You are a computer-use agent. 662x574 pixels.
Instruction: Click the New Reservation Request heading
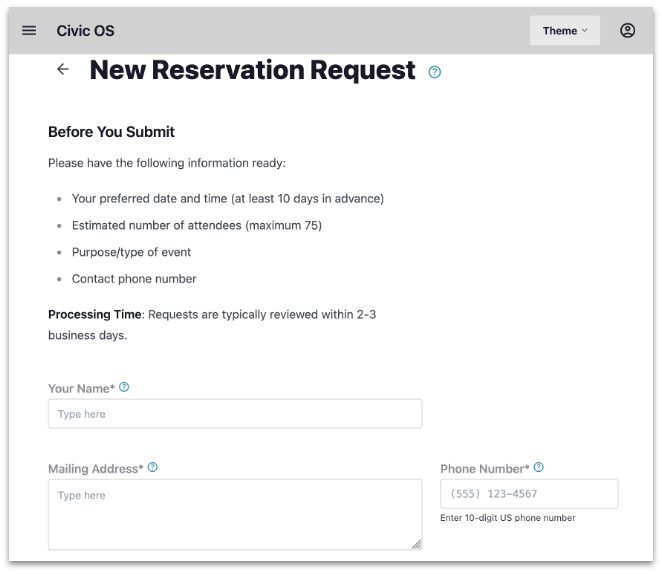[x=252, y=70]
